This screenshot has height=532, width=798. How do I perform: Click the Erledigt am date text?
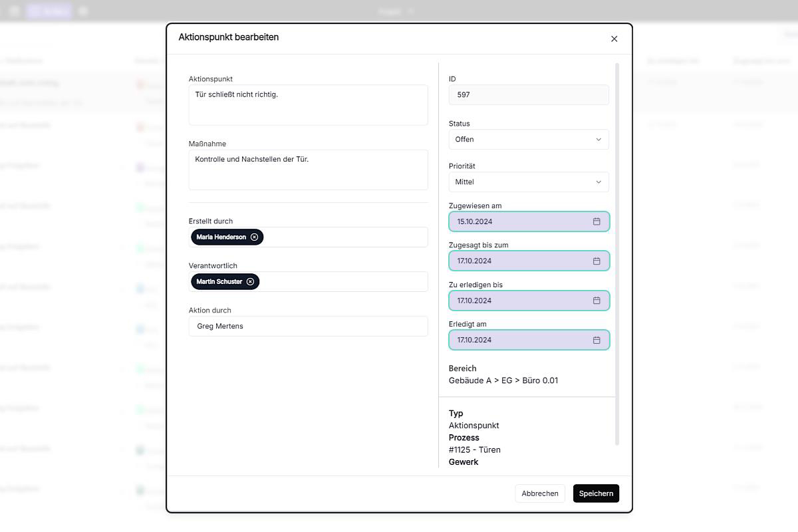475,340
